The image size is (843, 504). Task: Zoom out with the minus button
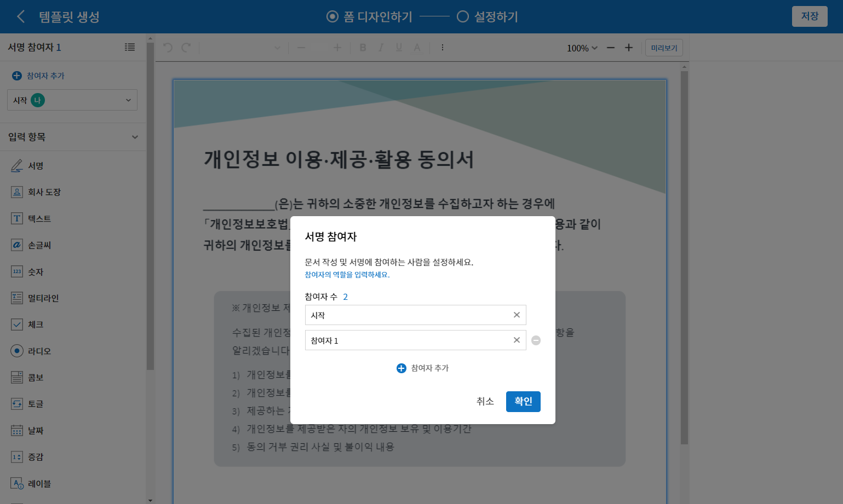click(x=611, y=48)
